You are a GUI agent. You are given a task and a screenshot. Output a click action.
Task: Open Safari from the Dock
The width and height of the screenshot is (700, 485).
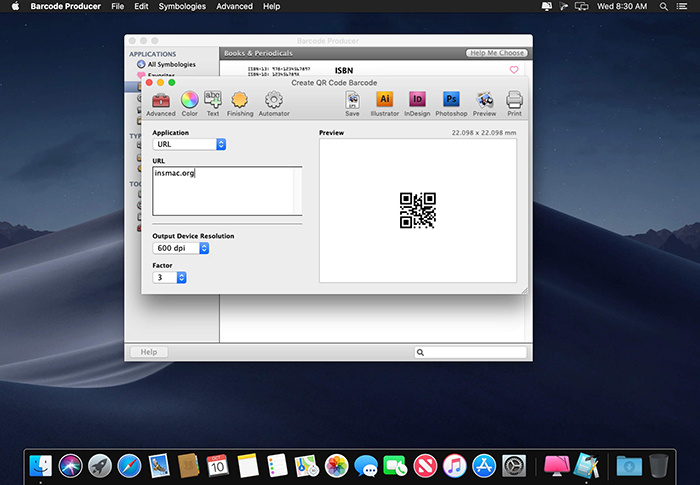[129, 466]
